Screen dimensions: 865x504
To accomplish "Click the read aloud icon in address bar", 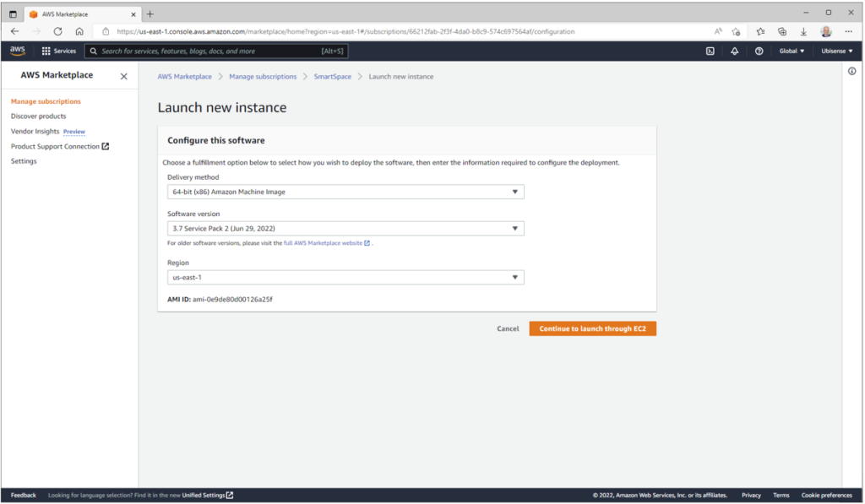I will tap(718, 31).
